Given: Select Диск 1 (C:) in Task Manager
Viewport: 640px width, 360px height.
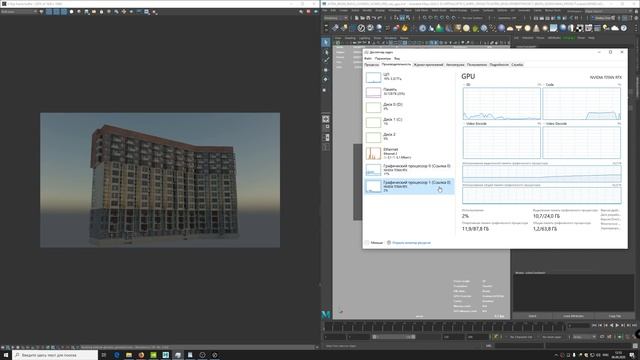Looking at the screenshot, I should (x=409, y=122).
